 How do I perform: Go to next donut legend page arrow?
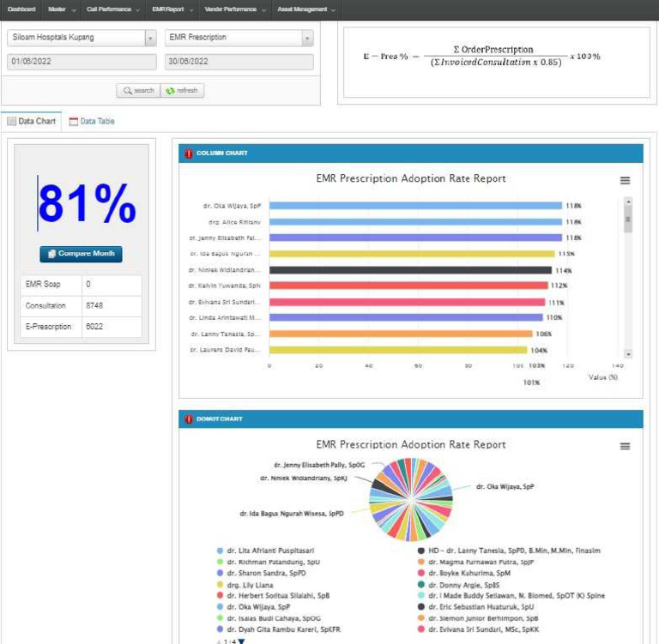tap(242, 641)
